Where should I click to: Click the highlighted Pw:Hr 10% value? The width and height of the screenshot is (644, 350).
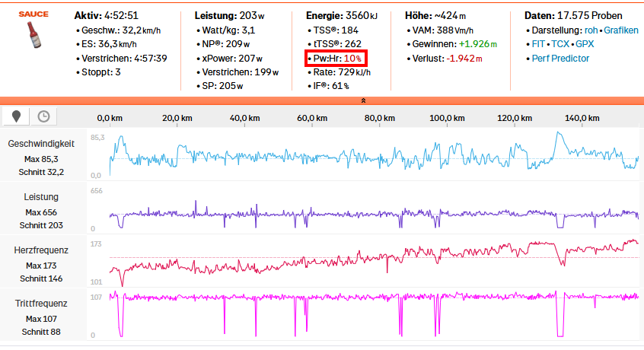339,59
